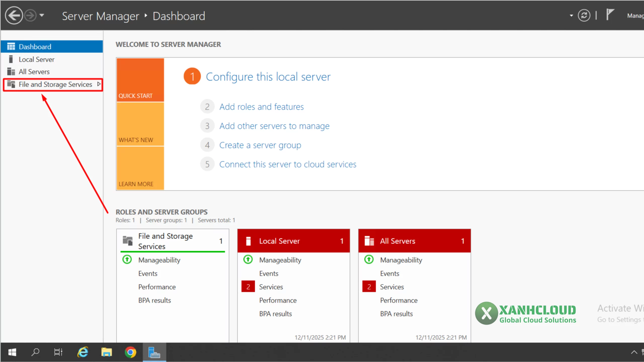The width and height of the screenshot is (644, 362).
Task: Click Add other servers to manage
Action: [274, 126]
